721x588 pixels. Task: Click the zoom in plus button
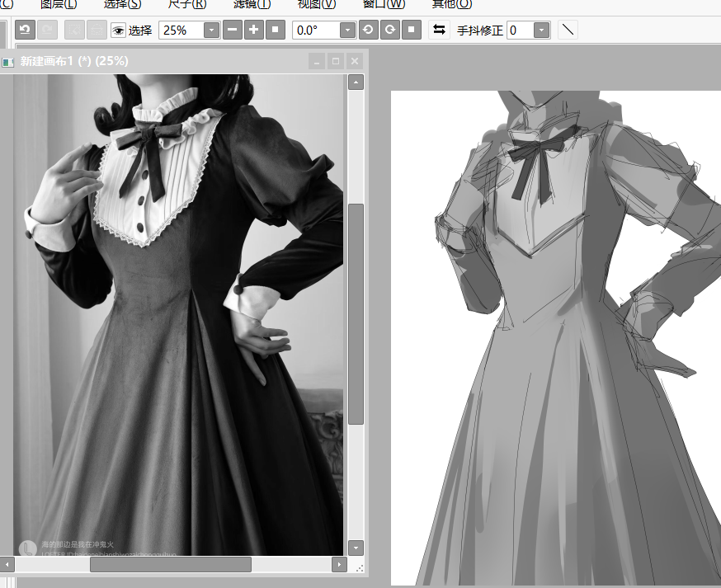254,31
